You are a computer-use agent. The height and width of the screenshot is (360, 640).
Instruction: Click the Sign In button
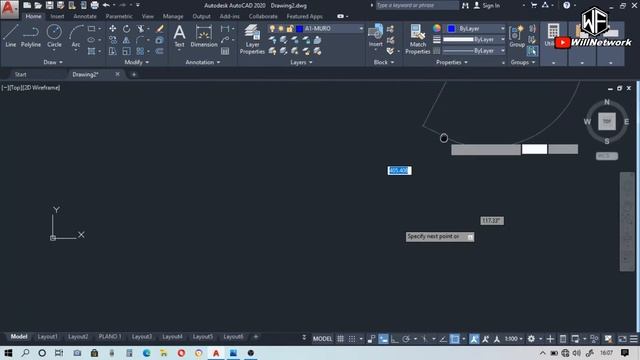[x=487, y=6]
